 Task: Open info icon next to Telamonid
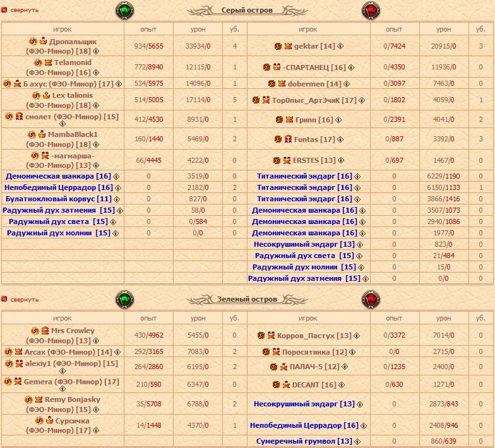(x=96, y=73)
